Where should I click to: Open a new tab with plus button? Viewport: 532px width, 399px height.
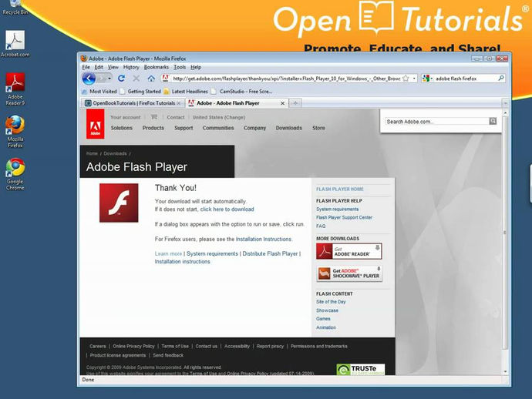295,103
